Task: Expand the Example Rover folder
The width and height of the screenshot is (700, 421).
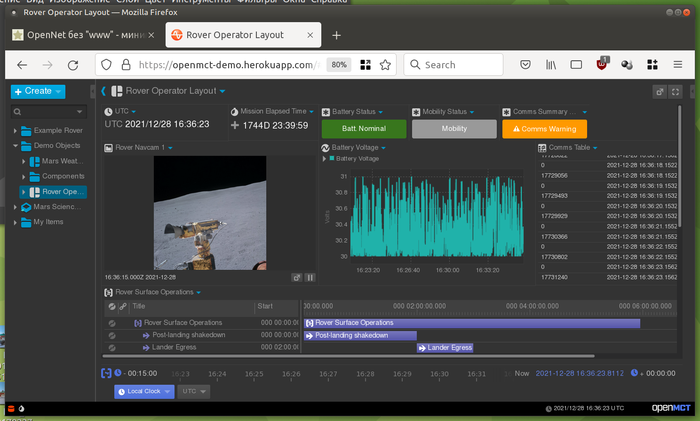Action: pos(16,131)
